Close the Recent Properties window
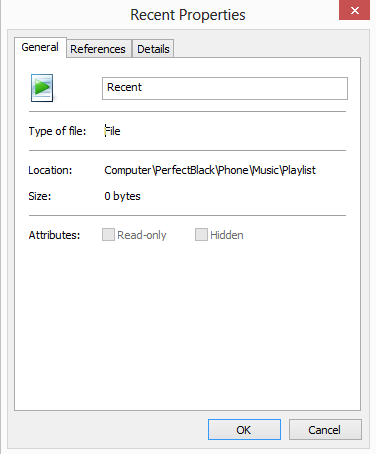 [354, 10]
